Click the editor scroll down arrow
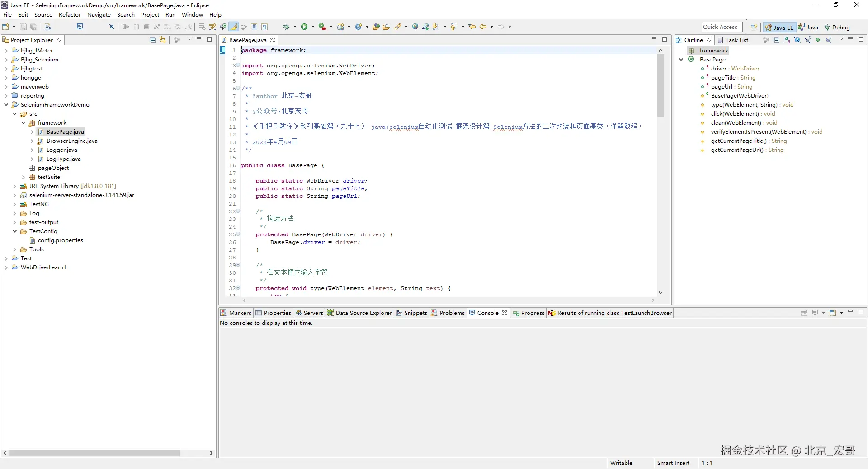This screenshot has height=469, width=868. coord(660,293)
